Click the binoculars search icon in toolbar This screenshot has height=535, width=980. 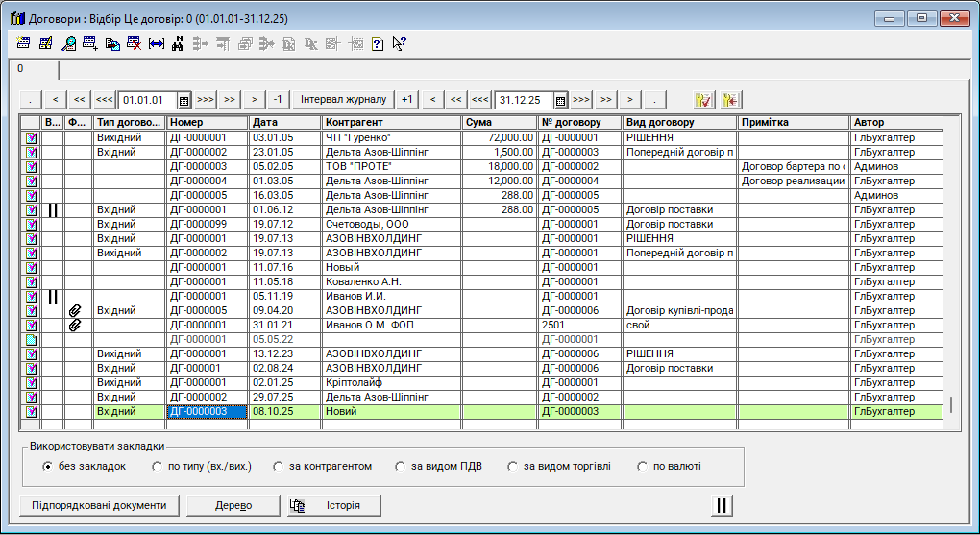[177, 43]
